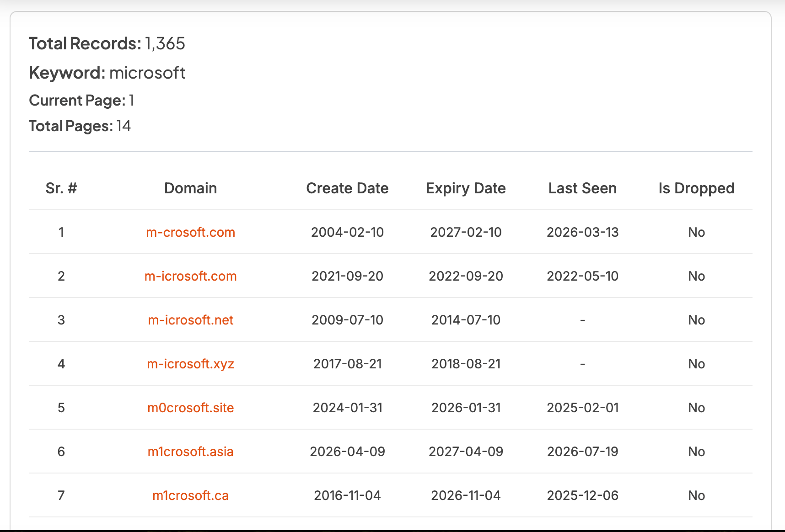Open the m1crosoft.asia domain link
785x532 pixels.
pos(190,452)
